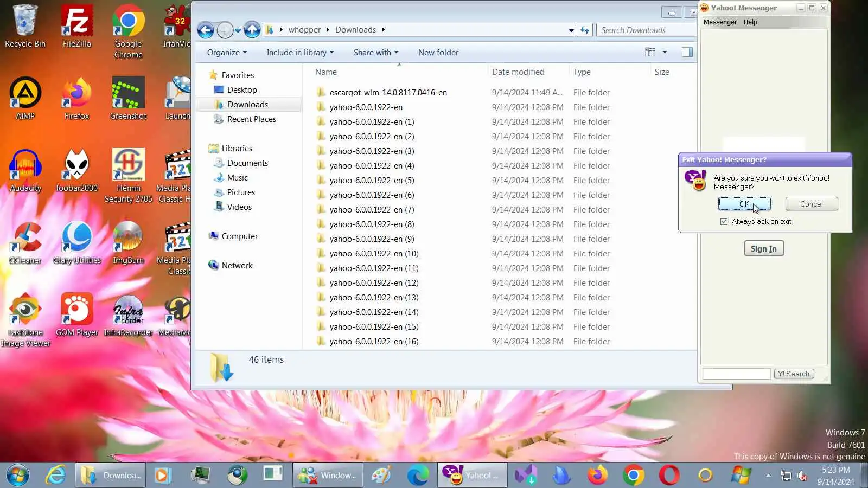Launch the AIMP desktop shortcut
Screen dimensions: 868x488
25,98
